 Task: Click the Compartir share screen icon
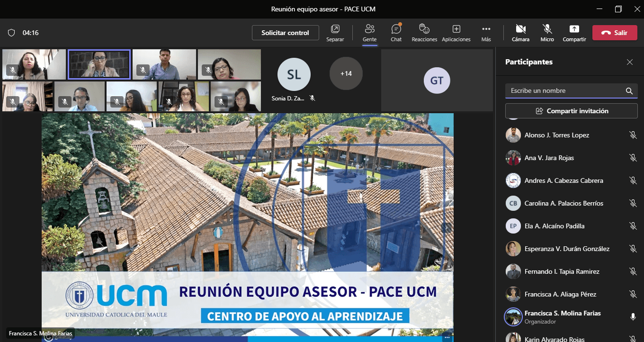[574, 33]
